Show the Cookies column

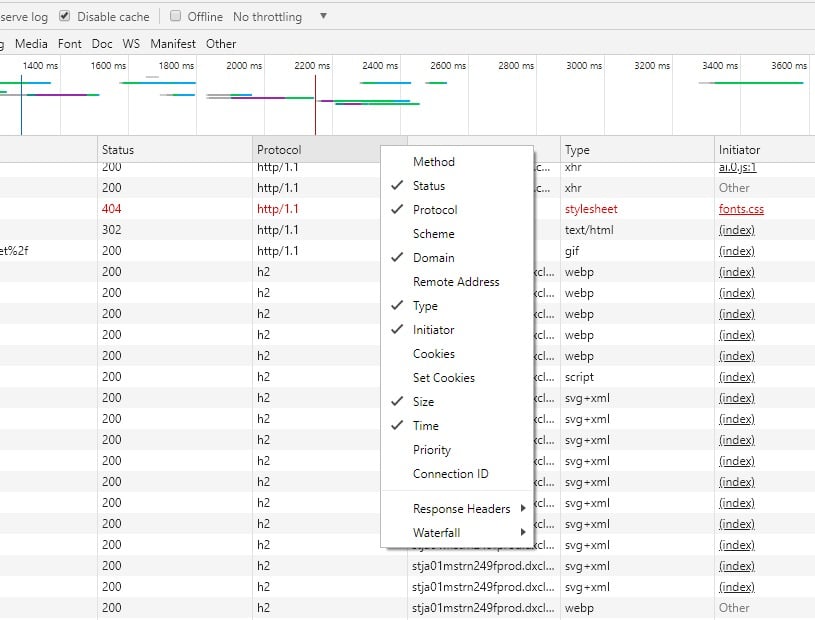pyautogui.click(x=434, y=354)
